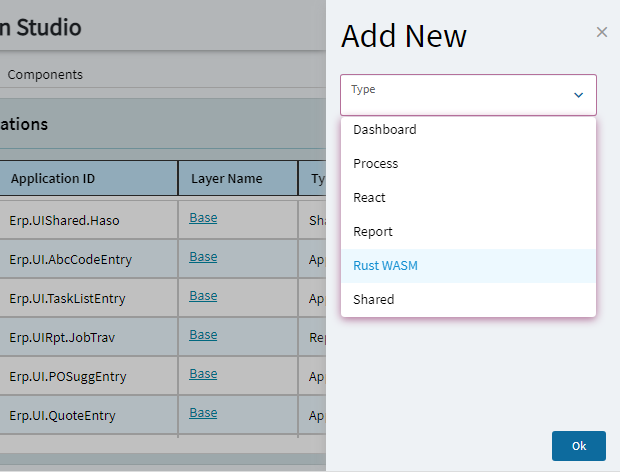Screen dimensions: 620x472
Task: Choose Process option in Type list
Action: click(x=376, y=164)
